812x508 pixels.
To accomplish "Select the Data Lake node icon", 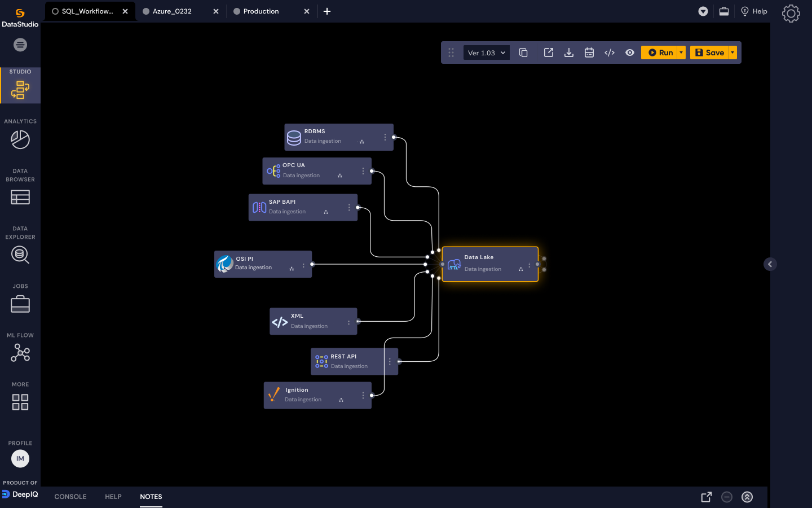I will pyautogui.click(x=454, y=264).
